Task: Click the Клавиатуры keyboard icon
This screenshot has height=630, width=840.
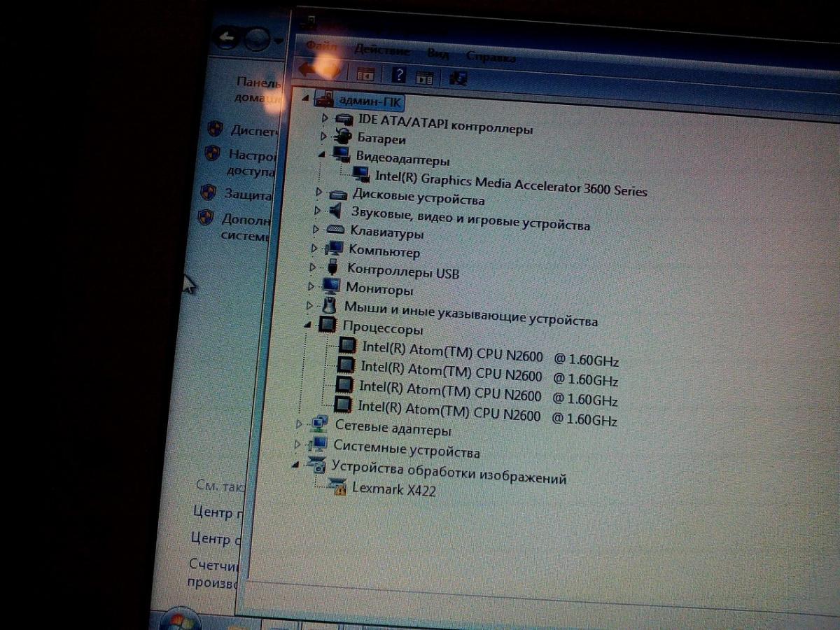Action: (335, 230)
